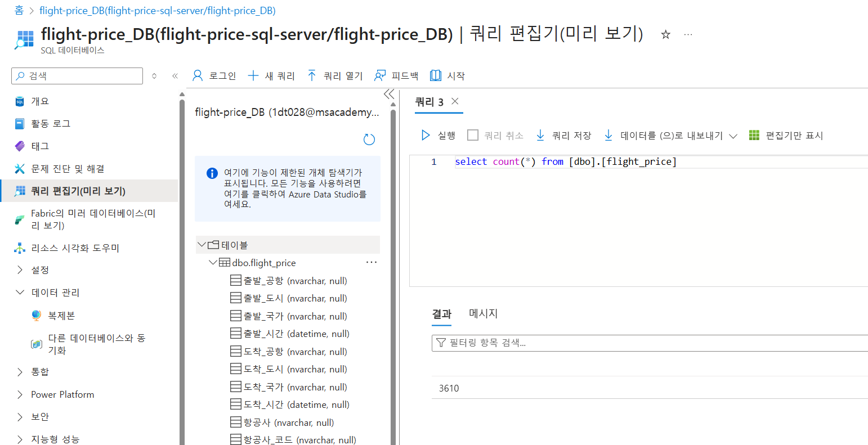Screen dimensions: 868x445
Task: Click the flight-price_DB breadcrumb link
Action: pos(157,11)
